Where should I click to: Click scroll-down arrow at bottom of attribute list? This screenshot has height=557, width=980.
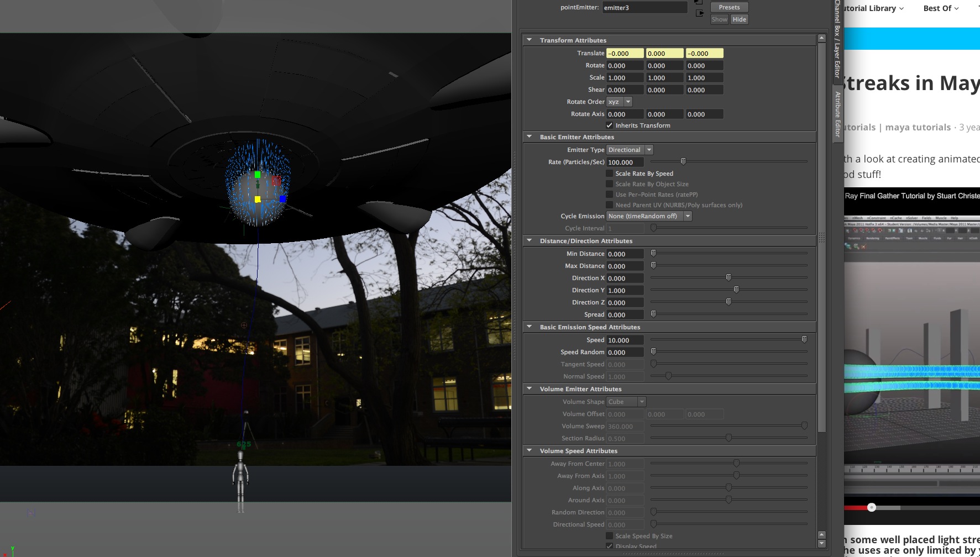pos(821,543)
